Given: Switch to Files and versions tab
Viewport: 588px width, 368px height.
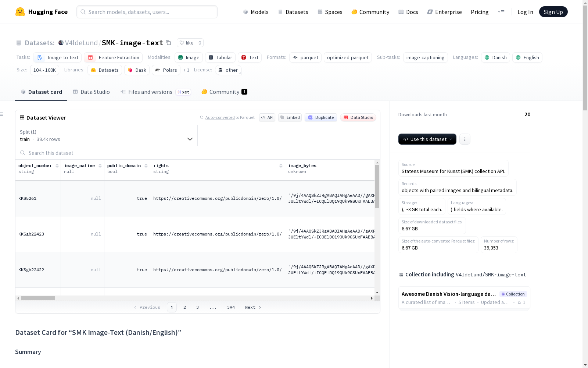Looking at the screenshot, I should pyautogui.click(x=155, y=92).
